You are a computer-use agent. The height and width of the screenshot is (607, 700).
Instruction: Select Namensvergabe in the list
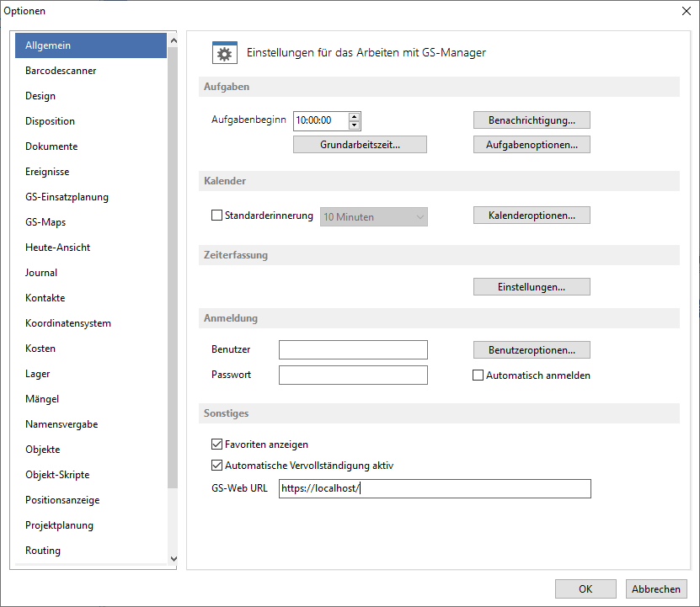91,424
